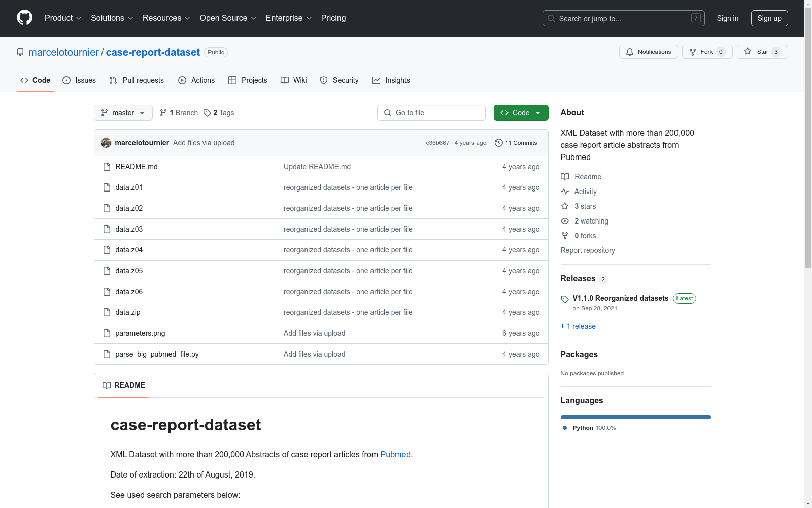Open commit message Update README.md

coord(317,167)
